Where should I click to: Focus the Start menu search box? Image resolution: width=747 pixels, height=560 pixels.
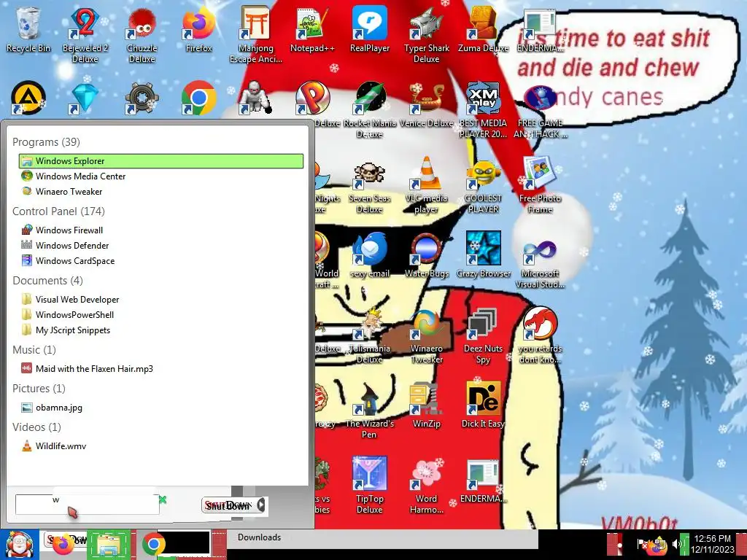(88, 505)
